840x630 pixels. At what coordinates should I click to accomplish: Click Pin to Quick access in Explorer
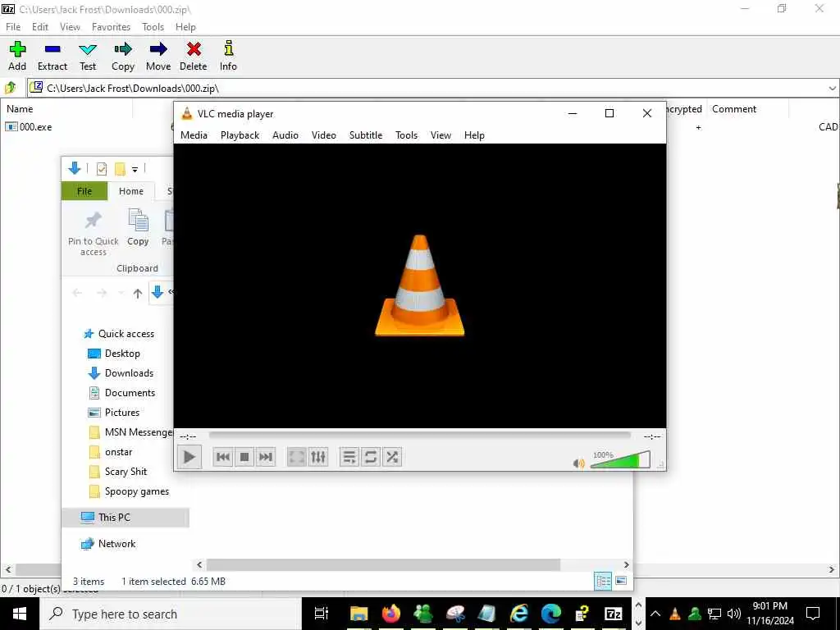[x=94, y=233]
